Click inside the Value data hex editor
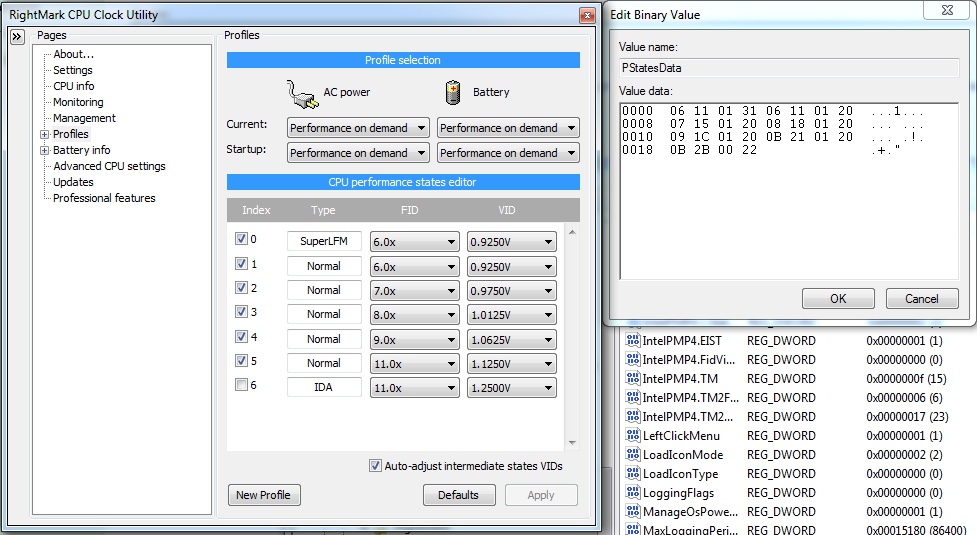The width and height of the screenshot is (977, 535). tap(789, 191)
